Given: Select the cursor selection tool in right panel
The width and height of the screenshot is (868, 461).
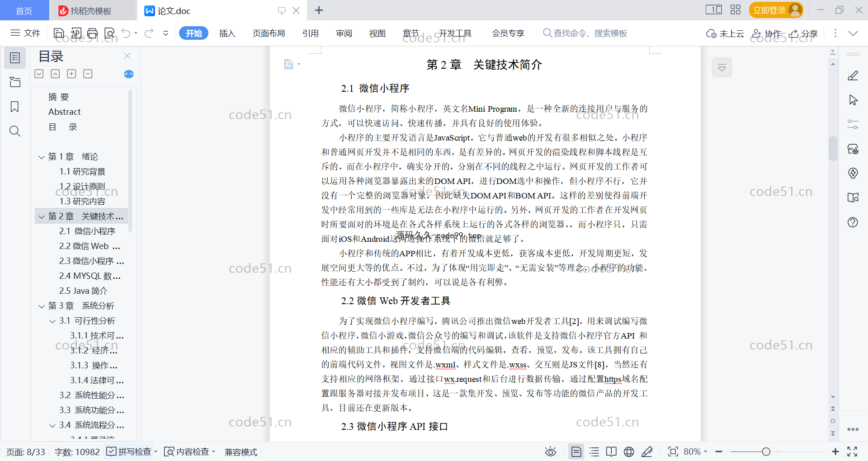Looking at the screenshot, I should pos(853,100).
